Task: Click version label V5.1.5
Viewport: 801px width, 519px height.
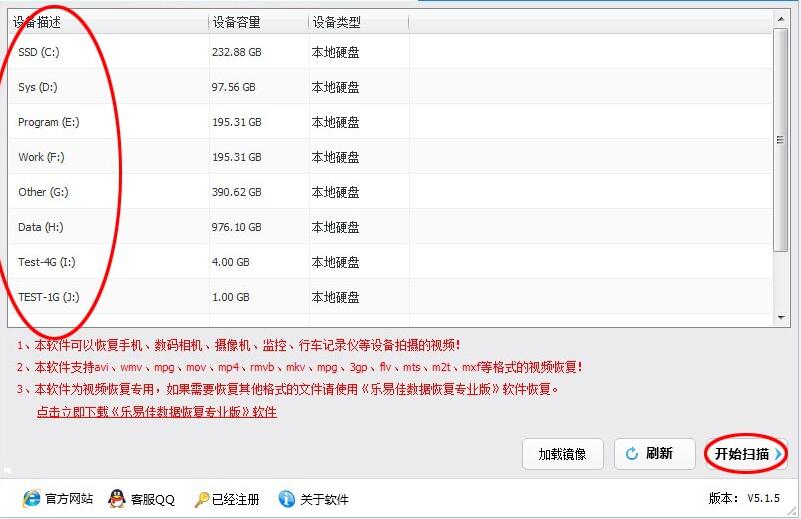Action: click(x=763, y=498)
